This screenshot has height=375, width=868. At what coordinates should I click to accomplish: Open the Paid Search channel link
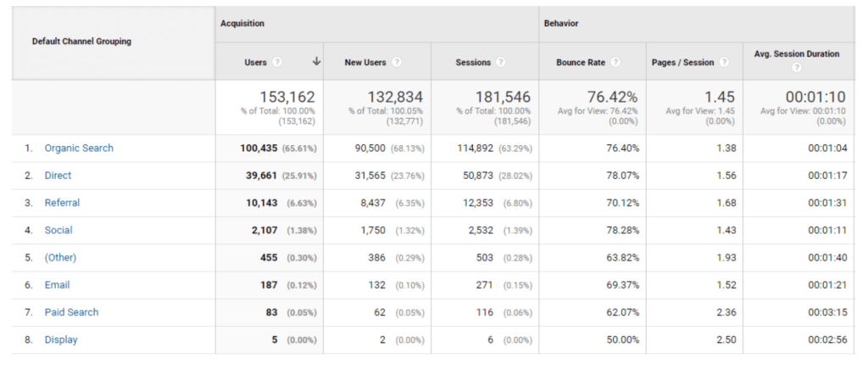71,312
